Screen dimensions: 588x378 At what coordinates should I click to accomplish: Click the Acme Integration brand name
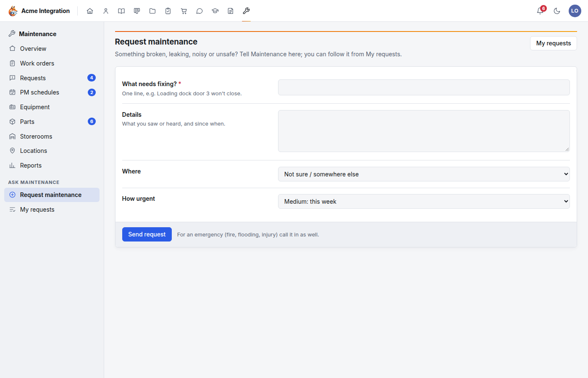[x=46, y=11]
